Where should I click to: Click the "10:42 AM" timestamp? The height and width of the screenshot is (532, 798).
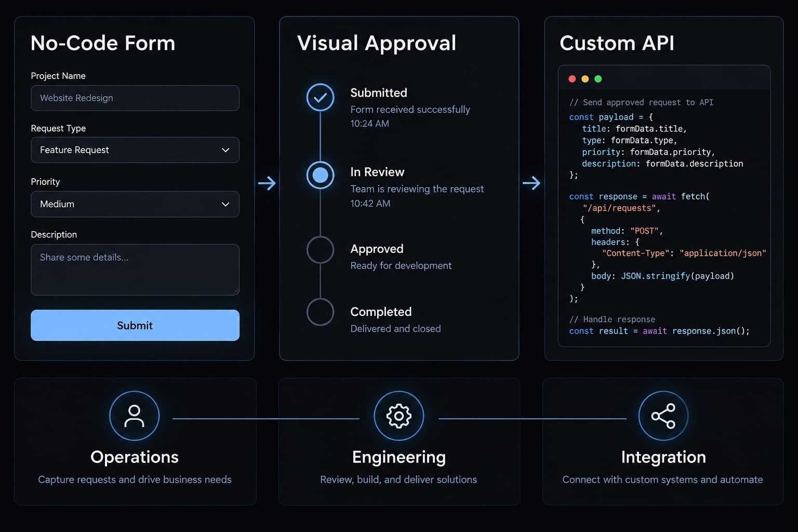click(370, 204)
